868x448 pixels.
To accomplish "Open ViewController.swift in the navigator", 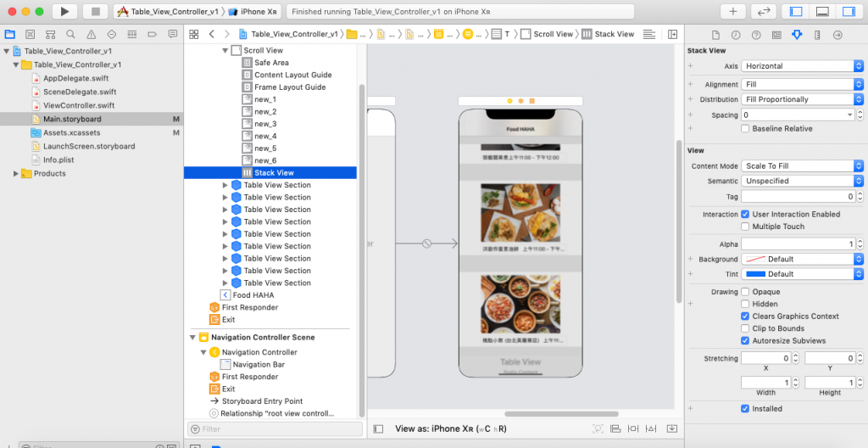I will [x=79, y=105].
